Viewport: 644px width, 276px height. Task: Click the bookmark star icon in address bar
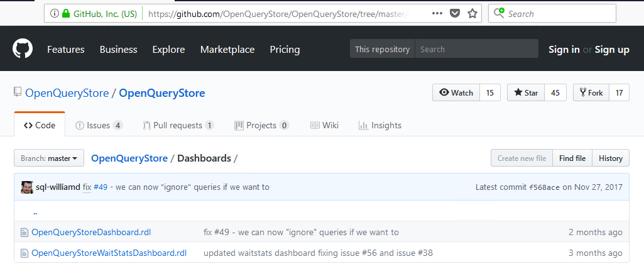click(472, 13)
